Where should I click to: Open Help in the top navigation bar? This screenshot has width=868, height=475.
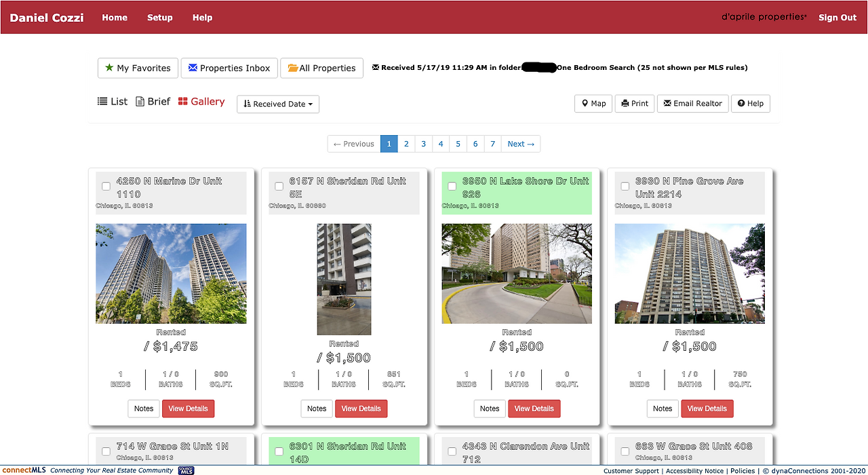point(202,18)
